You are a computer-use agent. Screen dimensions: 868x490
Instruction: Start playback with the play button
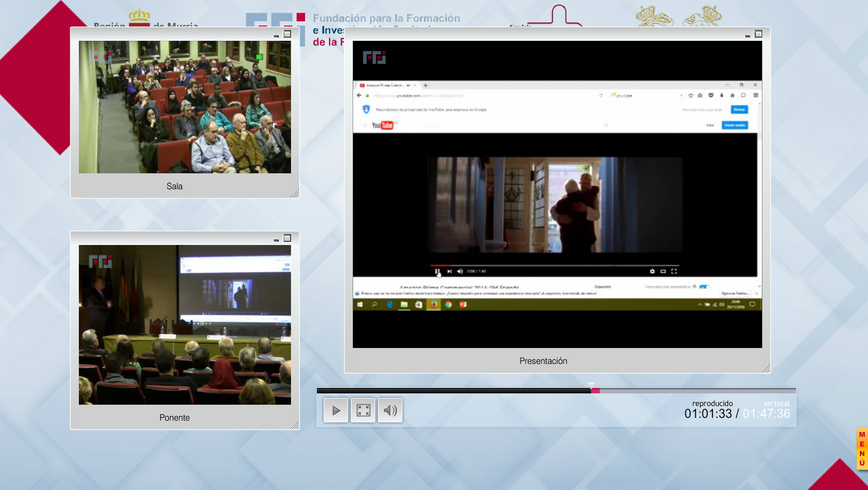[336, 411]
